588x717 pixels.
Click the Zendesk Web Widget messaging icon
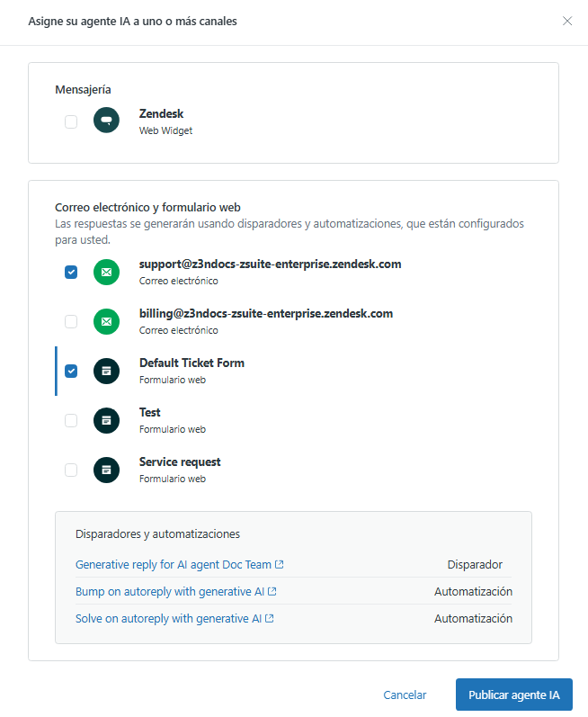click(x=106, y=121)
